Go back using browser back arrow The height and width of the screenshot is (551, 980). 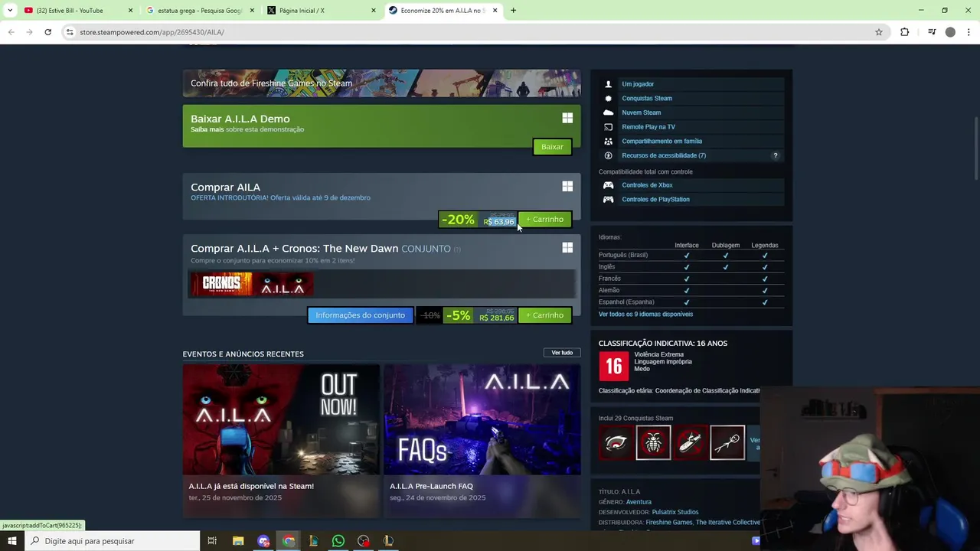tap(11, 32)
